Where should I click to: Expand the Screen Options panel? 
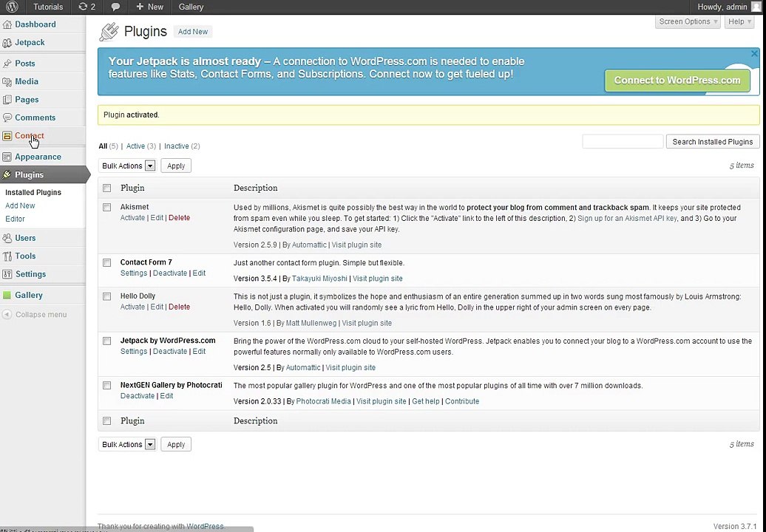point(688,21)
